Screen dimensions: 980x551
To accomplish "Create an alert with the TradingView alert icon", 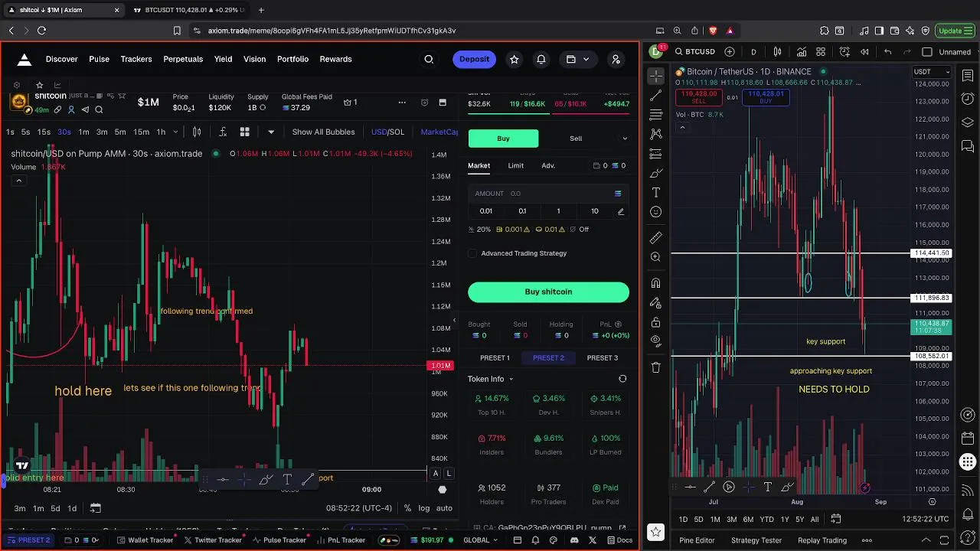I will click(844, 52).
